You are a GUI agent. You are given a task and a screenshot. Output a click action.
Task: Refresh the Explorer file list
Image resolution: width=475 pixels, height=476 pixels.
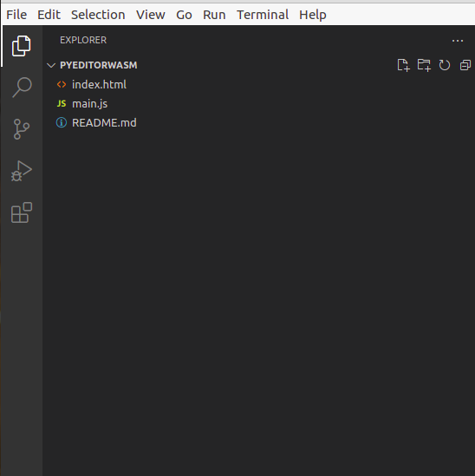pos(445,65)
